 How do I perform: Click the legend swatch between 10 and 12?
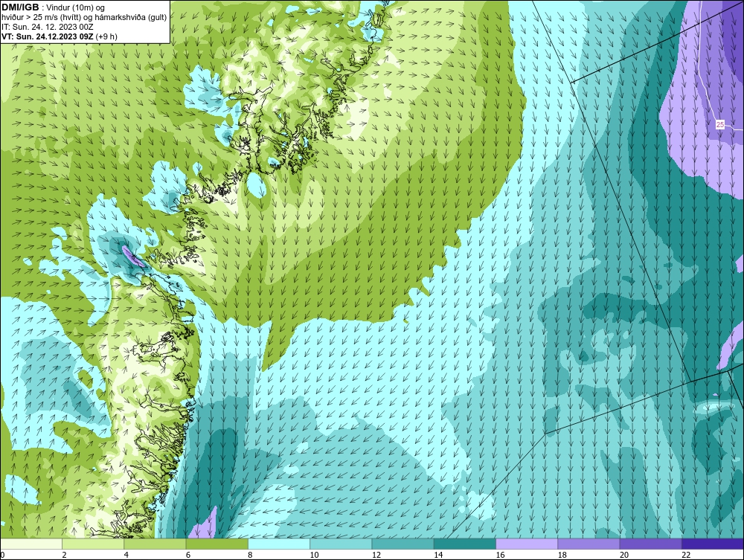point(341,544)
